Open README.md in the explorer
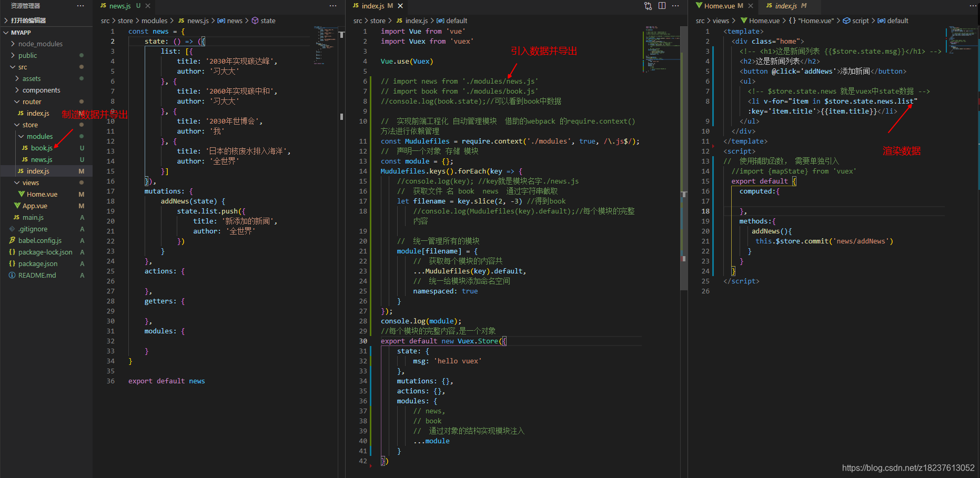The height and width of the screenshot is (478, 980). click(37, 275)
